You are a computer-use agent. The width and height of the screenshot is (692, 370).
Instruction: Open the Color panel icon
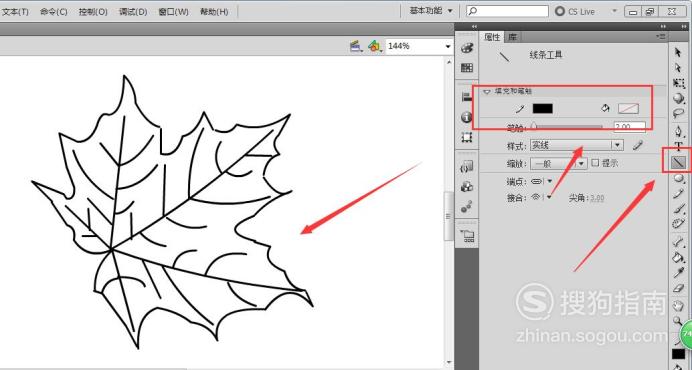467,48
